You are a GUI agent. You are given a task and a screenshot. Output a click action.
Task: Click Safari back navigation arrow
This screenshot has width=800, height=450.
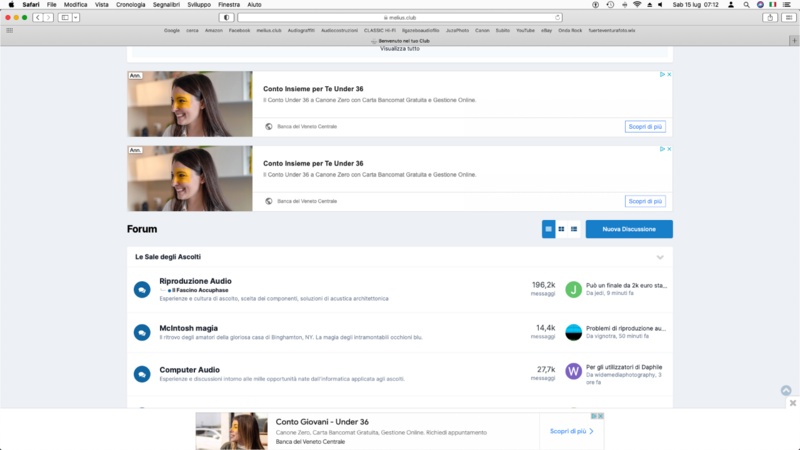[x=37, y=17]
